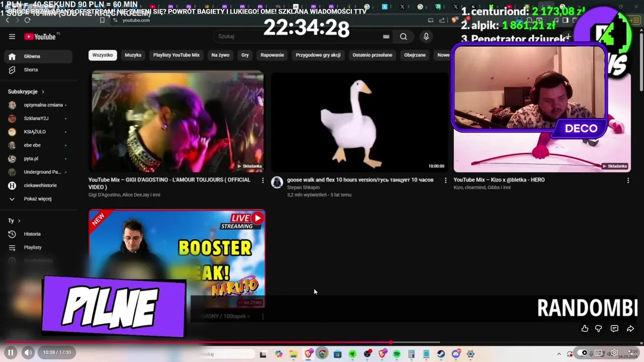
Task: Open the Razer app from the taskbar
Action: coord(353,354)
